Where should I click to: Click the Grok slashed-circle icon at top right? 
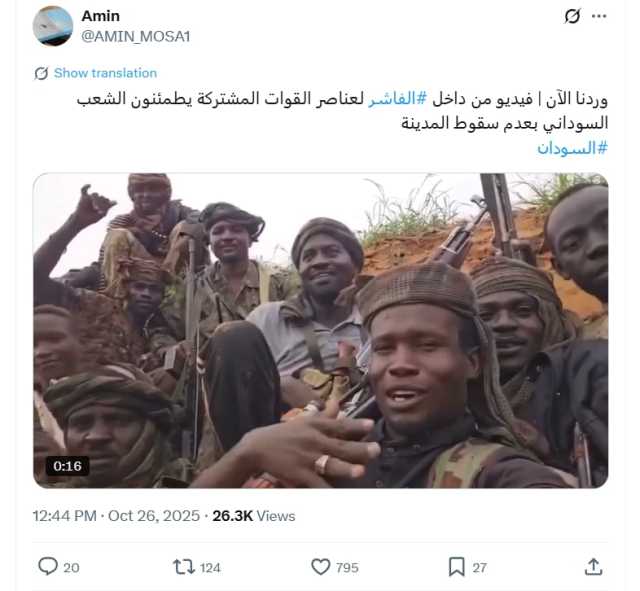tap(572, 16)
